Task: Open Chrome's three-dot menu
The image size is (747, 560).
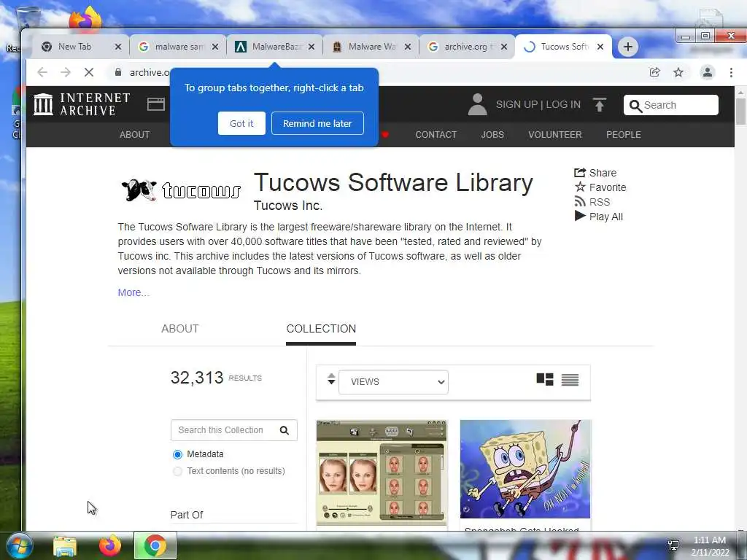Action: tap(731, 72)
